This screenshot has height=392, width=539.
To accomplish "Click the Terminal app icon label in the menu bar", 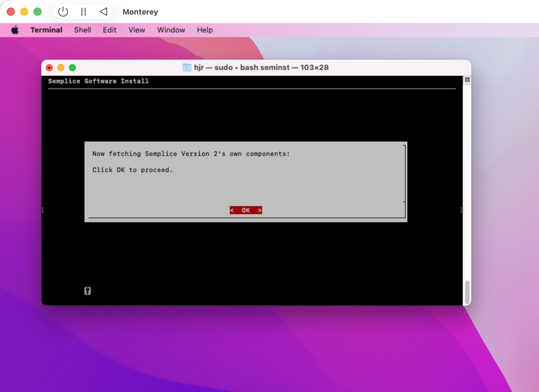I will coord(46,30).
